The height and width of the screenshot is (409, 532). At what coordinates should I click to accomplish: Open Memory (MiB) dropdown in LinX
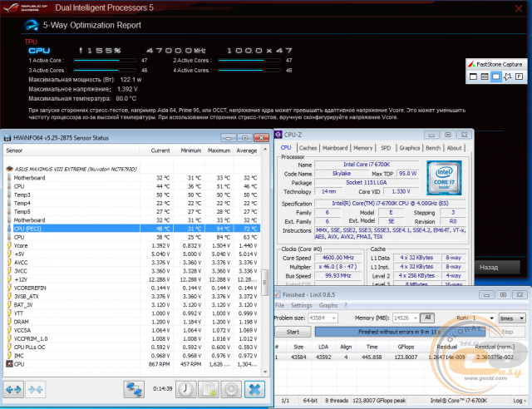(405, 318)
